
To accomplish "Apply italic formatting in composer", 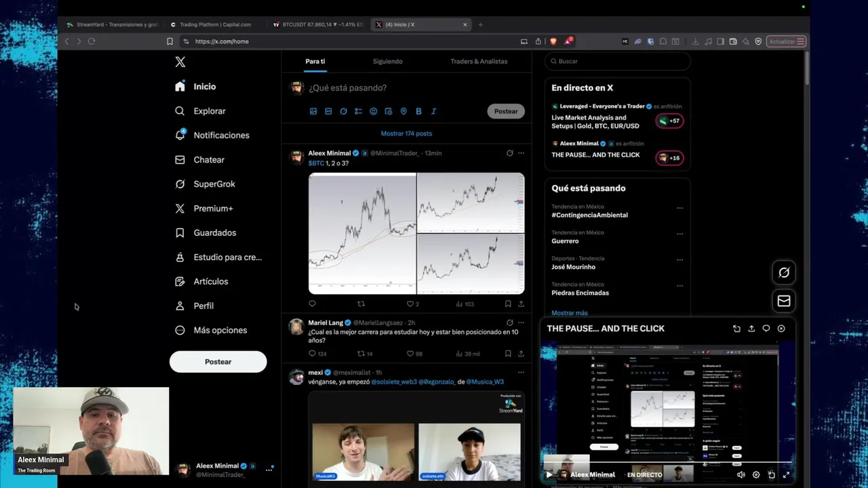I will tap(433, 111).
